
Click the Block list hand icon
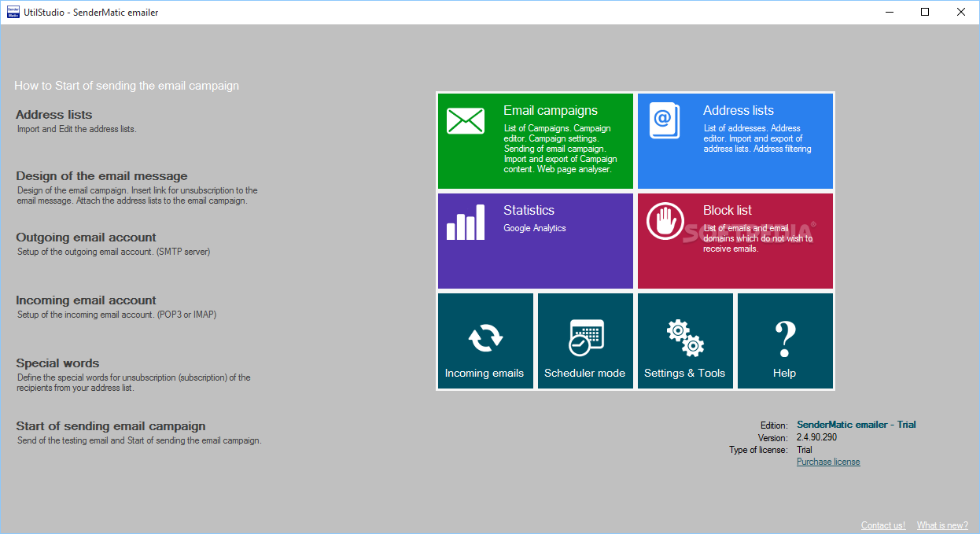[665, 221]
